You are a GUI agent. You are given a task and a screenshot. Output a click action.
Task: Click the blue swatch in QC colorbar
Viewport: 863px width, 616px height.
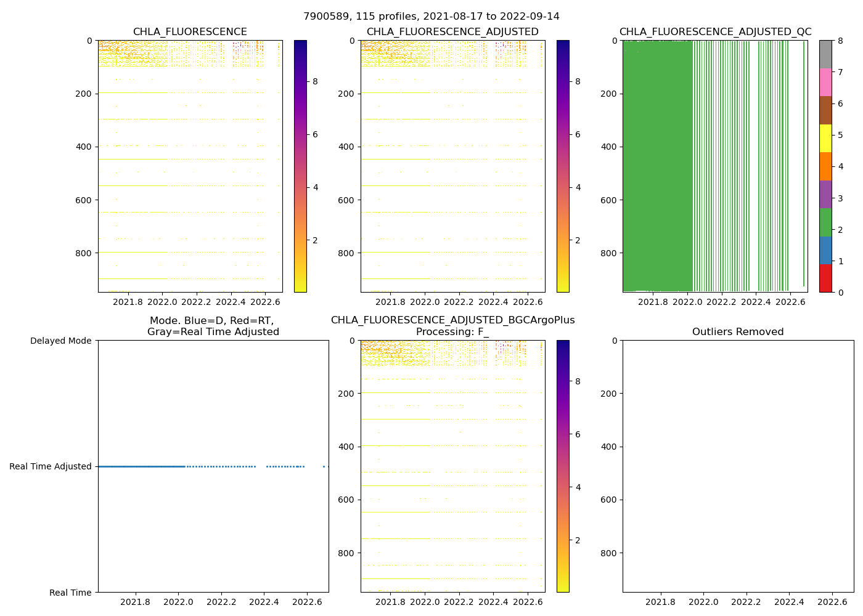(825, 250)
